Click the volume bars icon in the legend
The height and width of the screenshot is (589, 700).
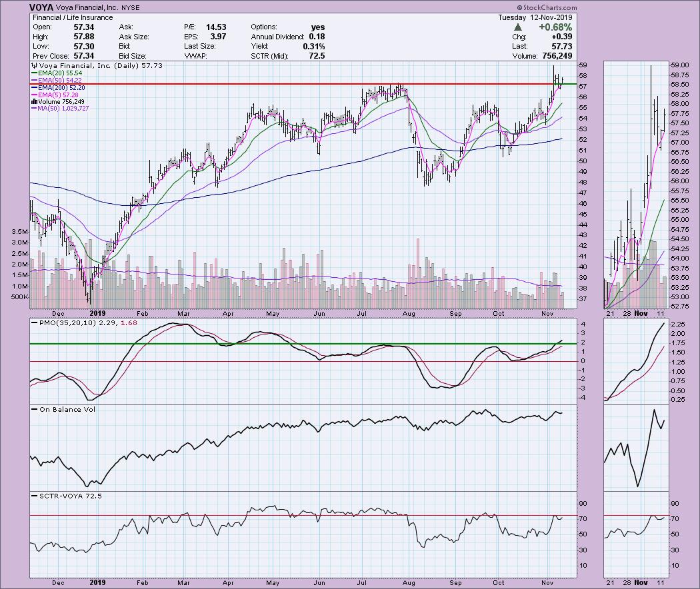coord(35,102)
